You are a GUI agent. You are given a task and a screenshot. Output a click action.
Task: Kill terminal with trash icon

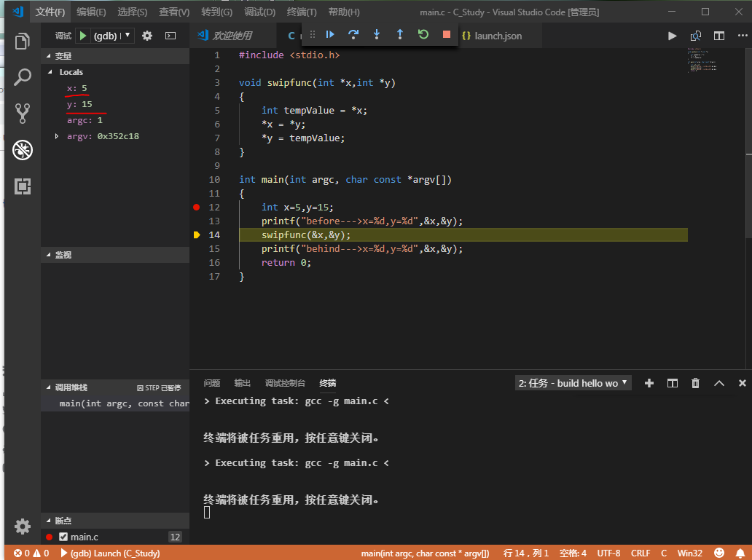695,383
